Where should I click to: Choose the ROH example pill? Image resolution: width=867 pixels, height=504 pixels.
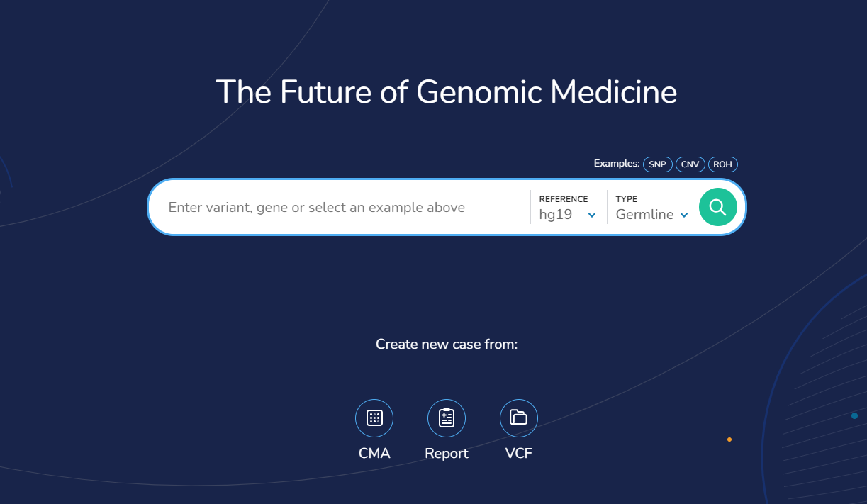(722, 164)
